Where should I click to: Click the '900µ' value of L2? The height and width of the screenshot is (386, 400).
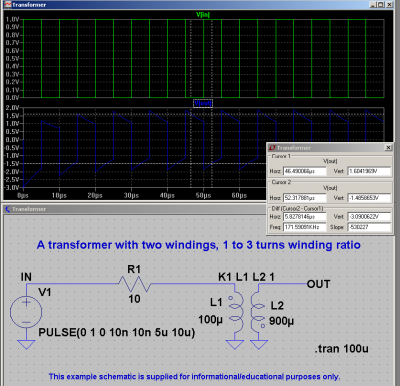pyautogui.click(x=282, y=321)
